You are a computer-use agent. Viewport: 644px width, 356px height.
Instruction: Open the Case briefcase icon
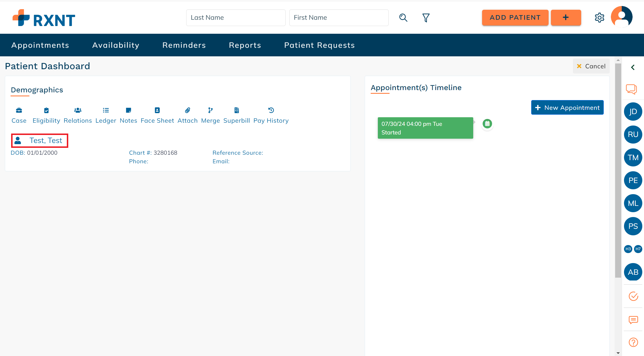19,110
